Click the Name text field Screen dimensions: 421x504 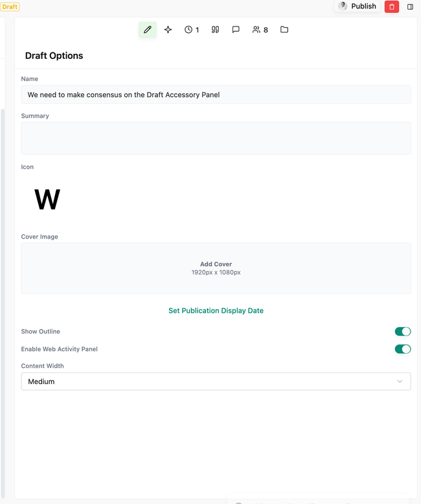point(216,95)
